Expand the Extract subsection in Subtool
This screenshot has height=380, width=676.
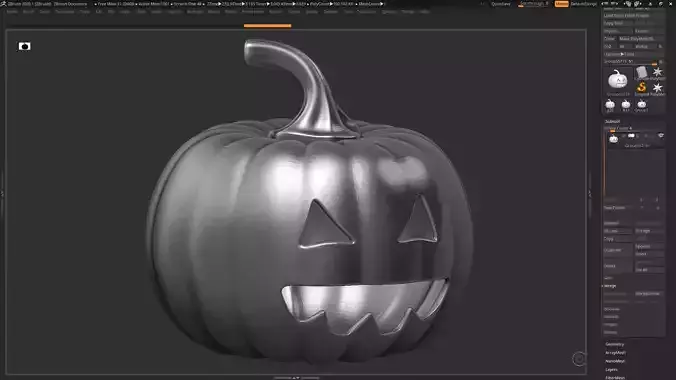[x=610, y=332]
